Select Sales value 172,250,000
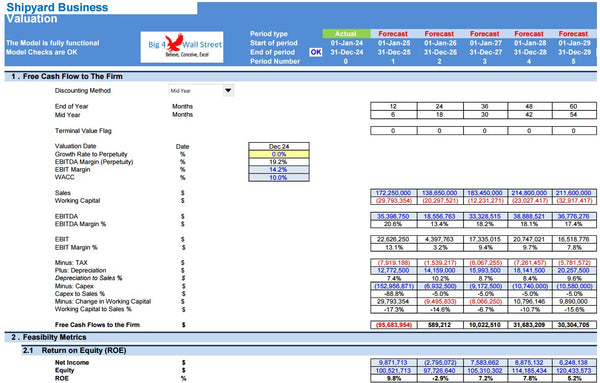The image size is (600, 383). [393, 193]
